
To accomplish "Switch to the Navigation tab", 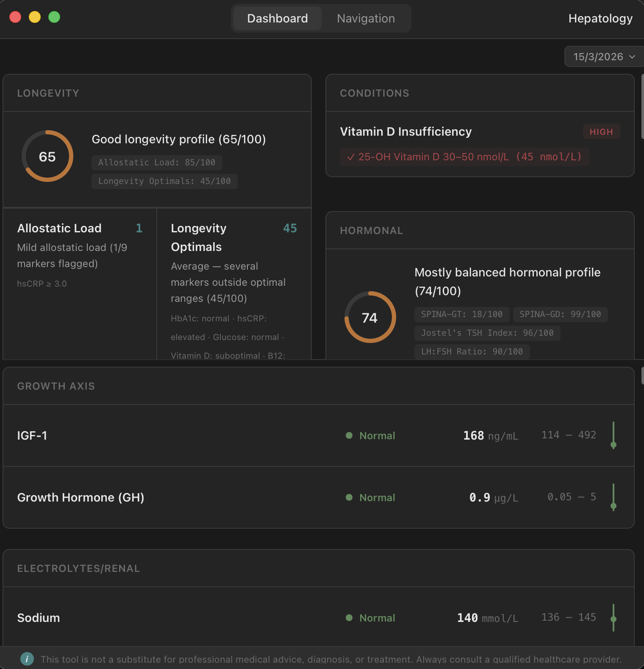I will 366,18.
